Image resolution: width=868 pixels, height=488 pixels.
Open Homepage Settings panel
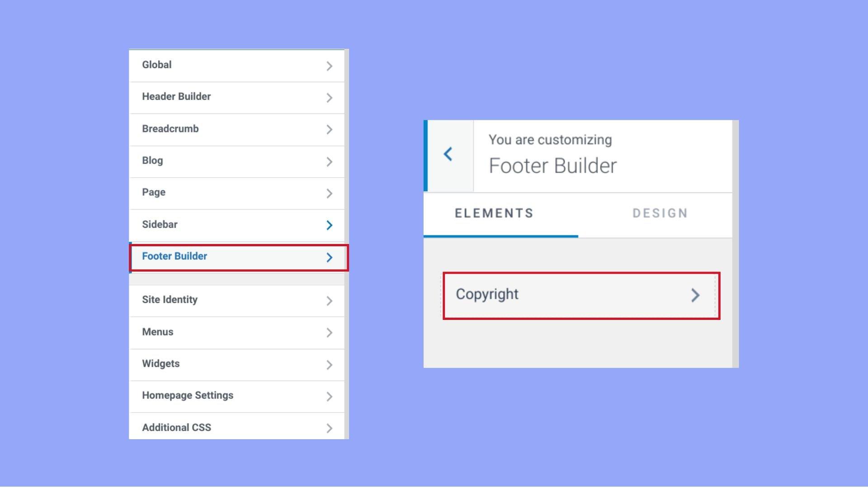(x=237, y=396)
